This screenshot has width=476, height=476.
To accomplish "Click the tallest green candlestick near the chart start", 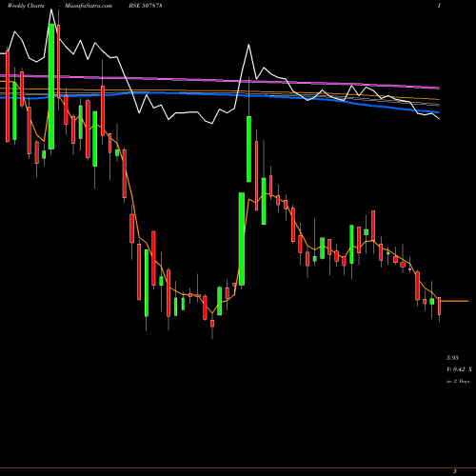I will point(51,87).
